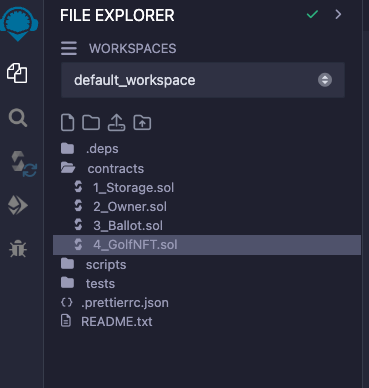Click the document icon beside README.txt

click(x=66, y=321)
